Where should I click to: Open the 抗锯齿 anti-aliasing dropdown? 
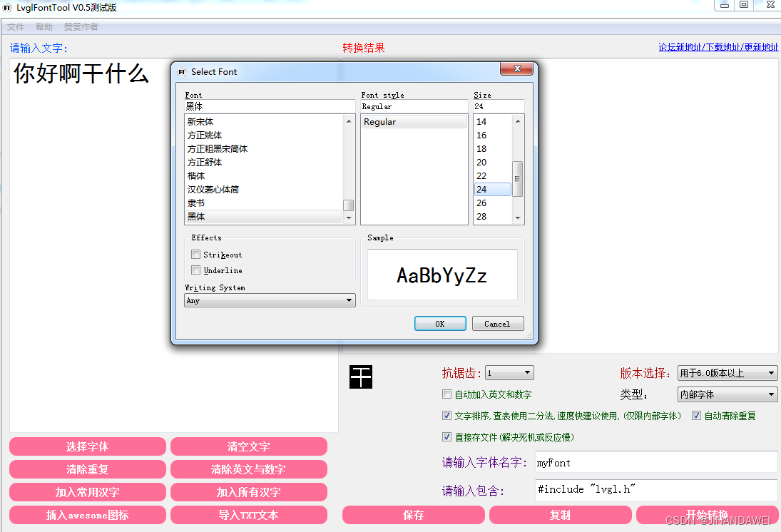(x=509, y=372)
